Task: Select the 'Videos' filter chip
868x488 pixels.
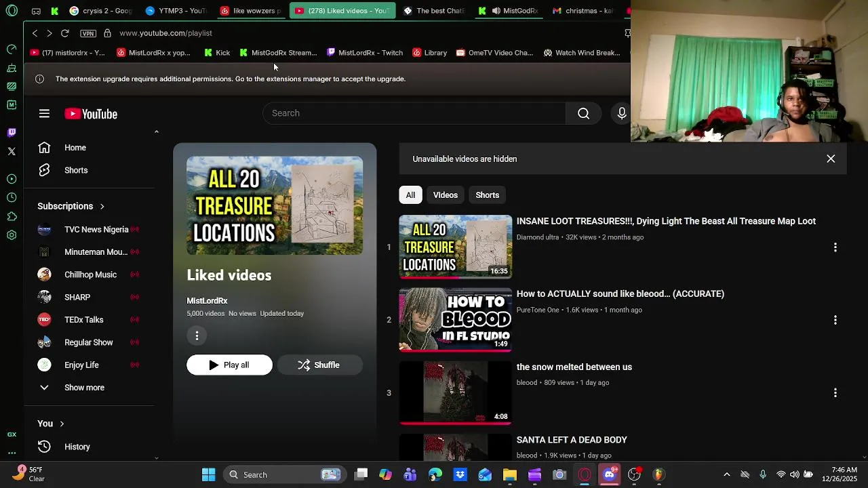Action: (x=446, y=195)
